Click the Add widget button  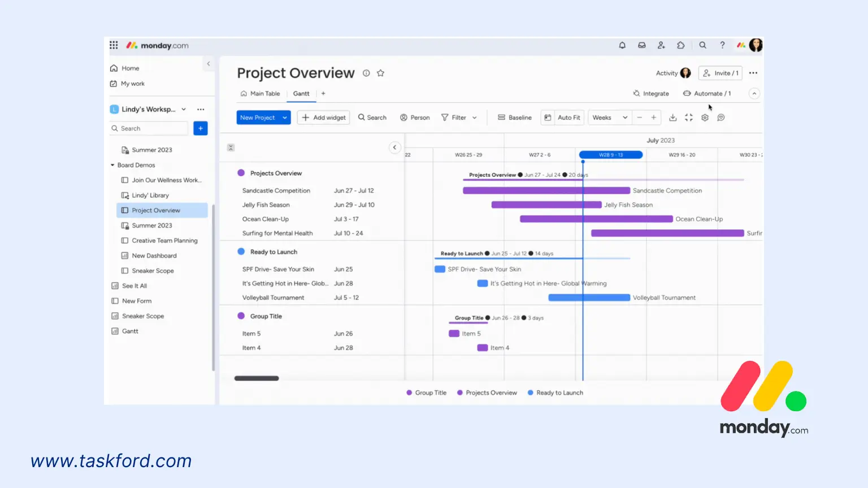(x=323, y=117)
